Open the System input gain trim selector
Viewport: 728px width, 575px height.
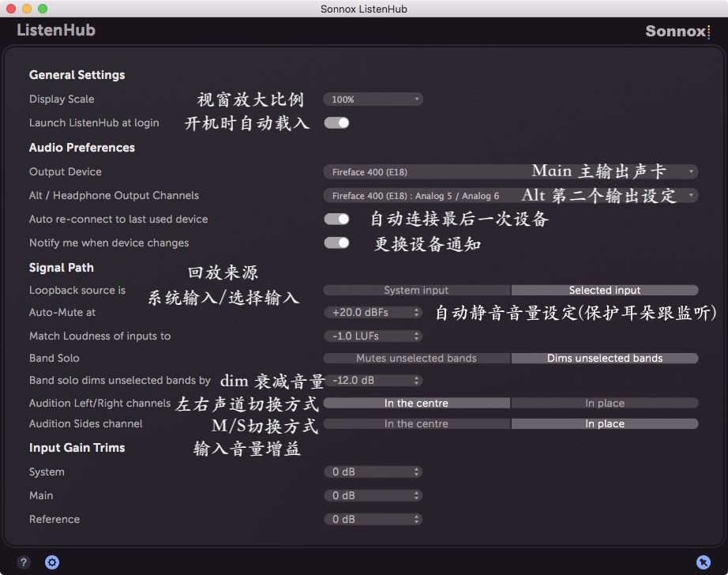pos(373,472)
